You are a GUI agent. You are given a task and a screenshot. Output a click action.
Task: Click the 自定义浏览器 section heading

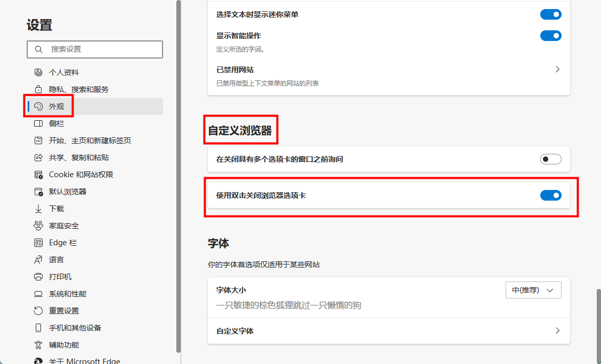click(x=240, y=130)
